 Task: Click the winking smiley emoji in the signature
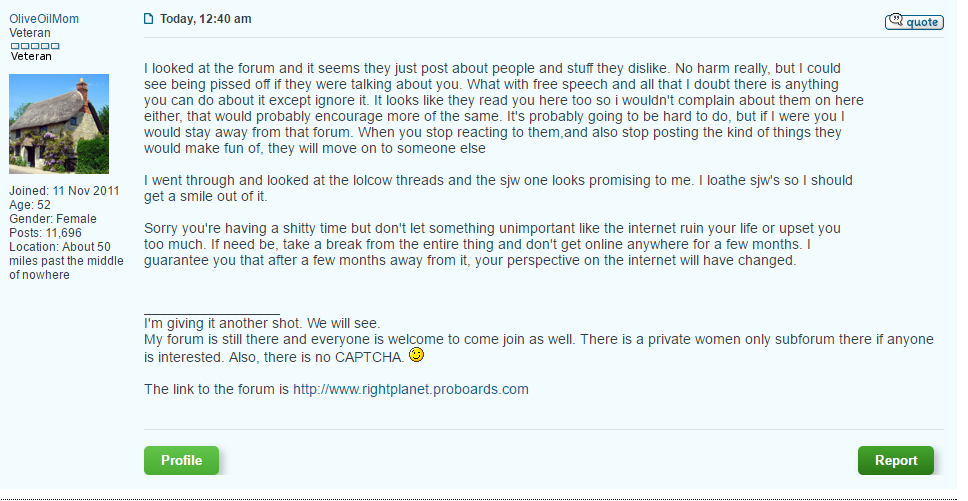click(x=417, y=355)
